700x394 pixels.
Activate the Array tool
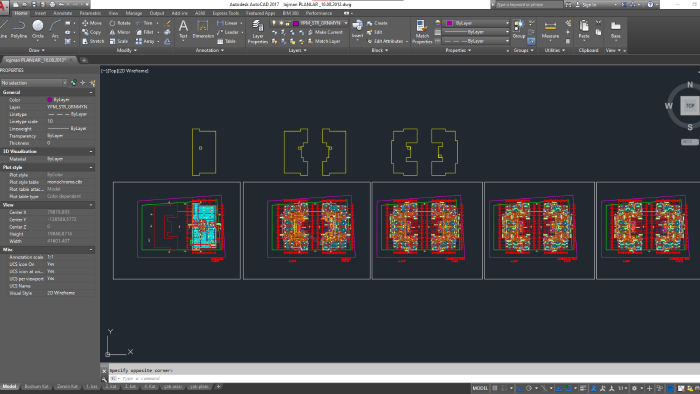click(145, 41)
